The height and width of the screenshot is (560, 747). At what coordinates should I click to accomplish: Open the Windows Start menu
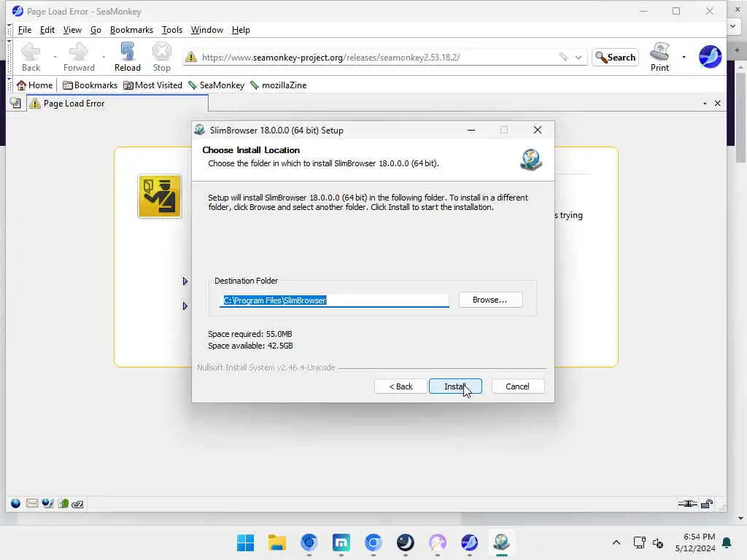tap(245, 542)
